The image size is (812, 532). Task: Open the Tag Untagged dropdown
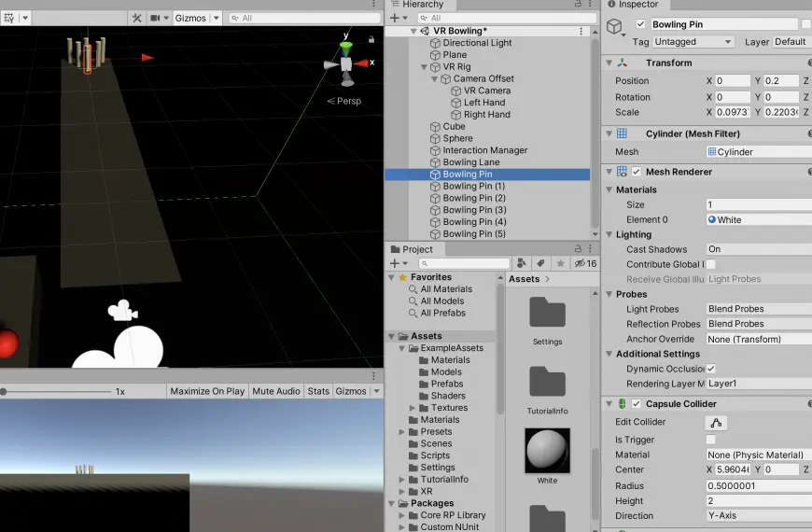693,41
